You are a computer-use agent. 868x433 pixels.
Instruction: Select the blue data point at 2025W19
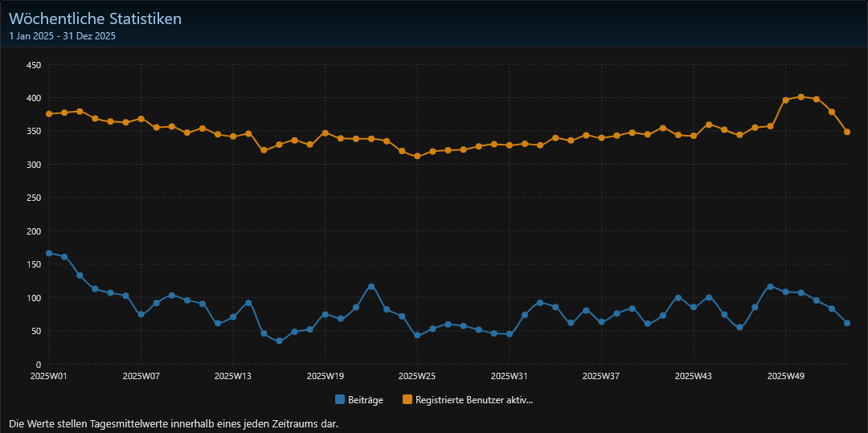tap(325, 314)
